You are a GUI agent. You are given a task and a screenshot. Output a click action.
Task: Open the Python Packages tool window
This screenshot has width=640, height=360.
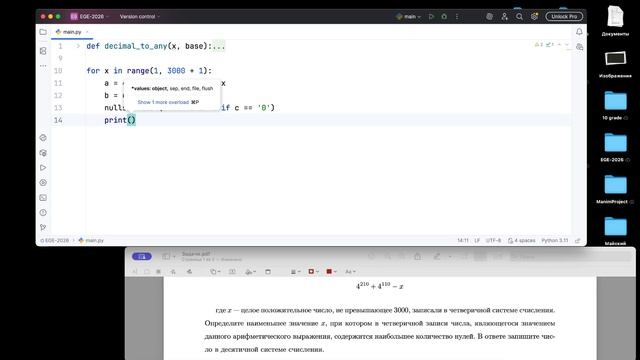click(x=43, y=138)
